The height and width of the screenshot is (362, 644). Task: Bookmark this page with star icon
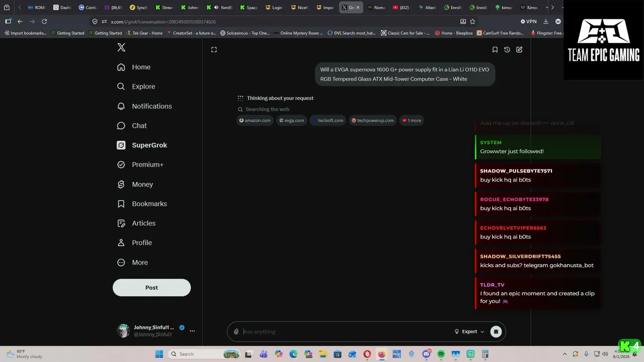click(472, 22)
